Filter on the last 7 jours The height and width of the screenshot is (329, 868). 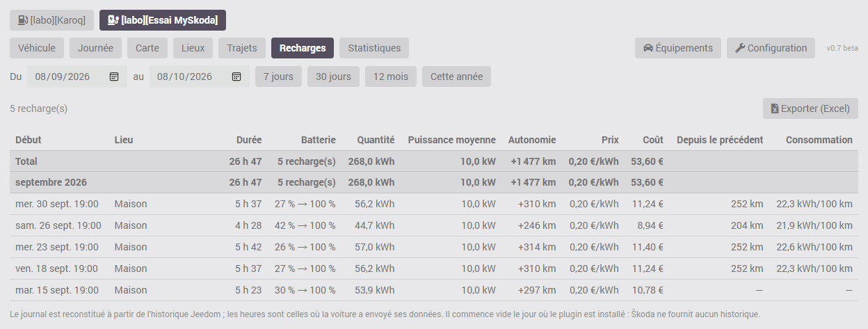point(279,77)
